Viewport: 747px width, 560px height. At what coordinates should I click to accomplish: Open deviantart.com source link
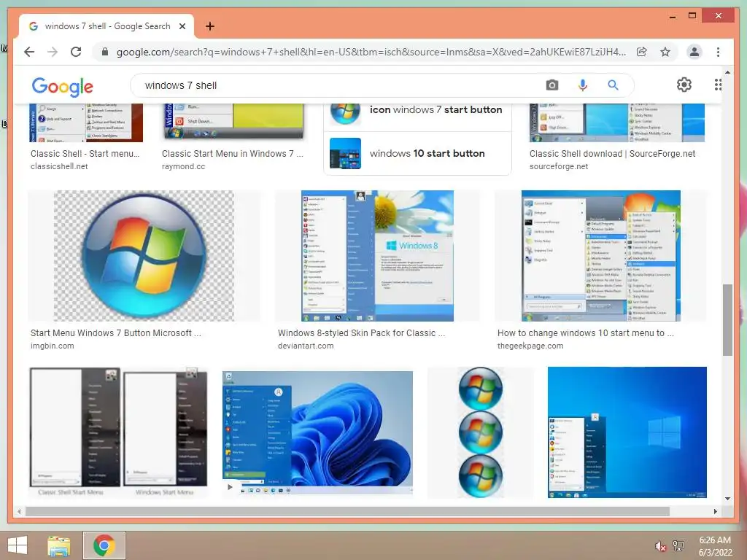306,346
